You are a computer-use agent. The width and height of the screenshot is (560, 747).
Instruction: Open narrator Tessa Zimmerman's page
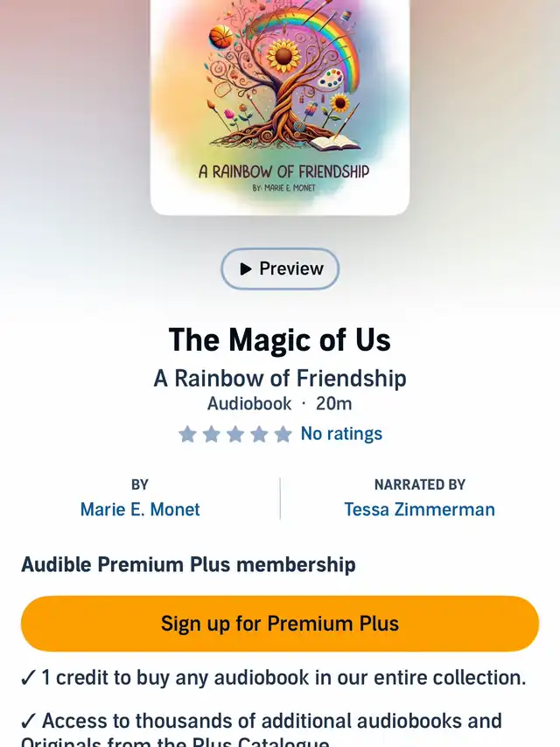coord(419,509)
